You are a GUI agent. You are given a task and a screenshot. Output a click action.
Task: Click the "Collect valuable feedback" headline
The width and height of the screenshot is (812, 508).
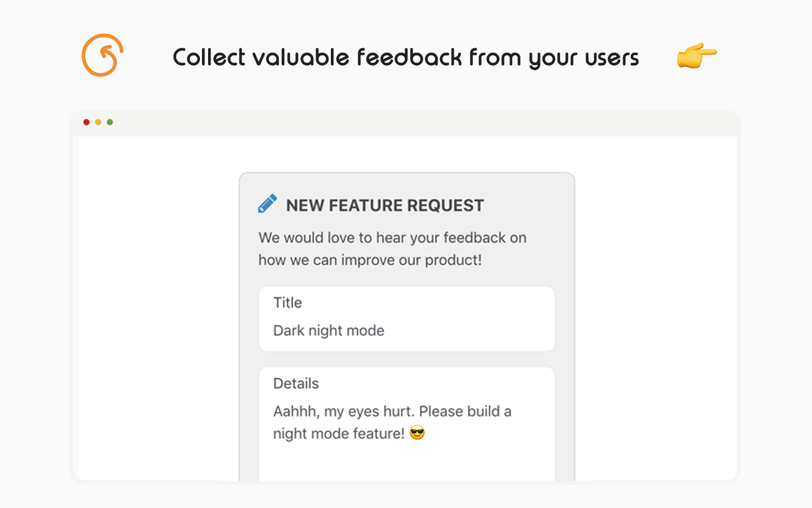tap(405, 57)
